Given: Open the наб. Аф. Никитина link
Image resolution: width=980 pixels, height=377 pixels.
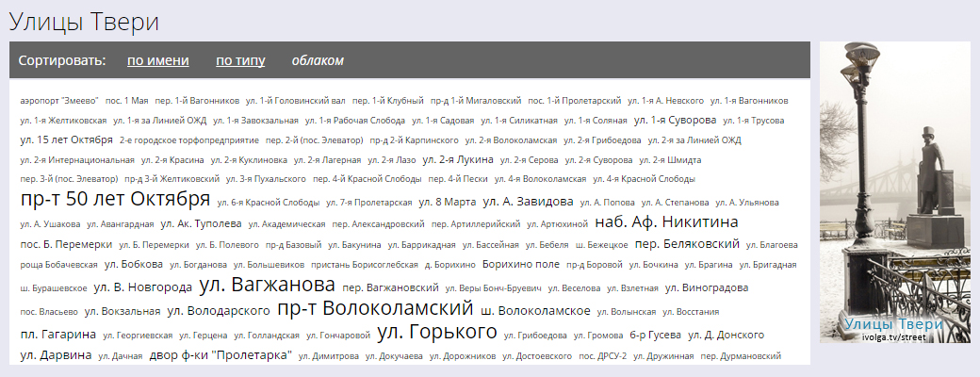Looking at the screenshot, I should tap(666, 221).
